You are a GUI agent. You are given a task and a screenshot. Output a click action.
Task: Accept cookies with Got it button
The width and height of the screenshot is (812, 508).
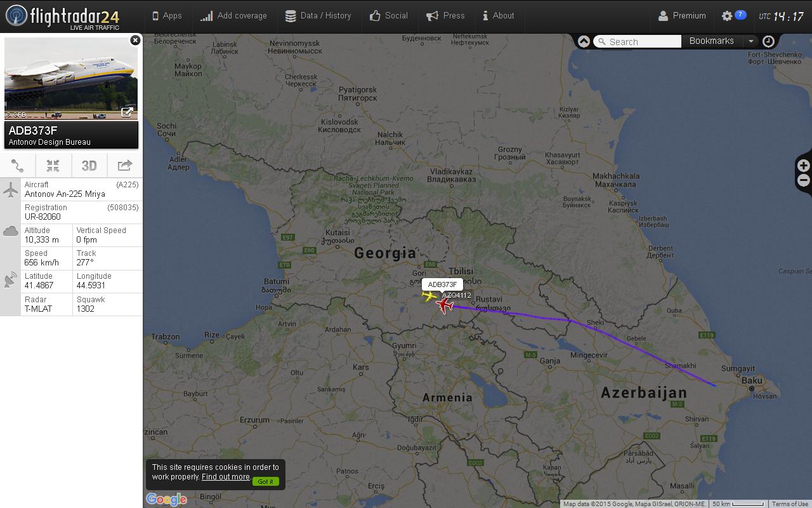coord(266,481)
